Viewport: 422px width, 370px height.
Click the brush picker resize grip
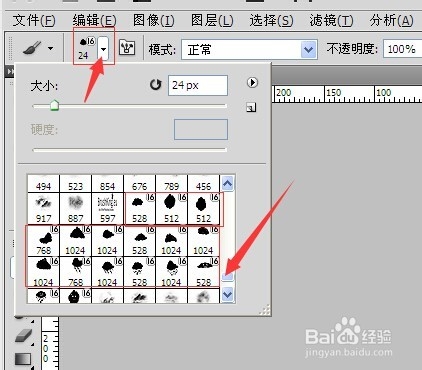coord(265,310)
